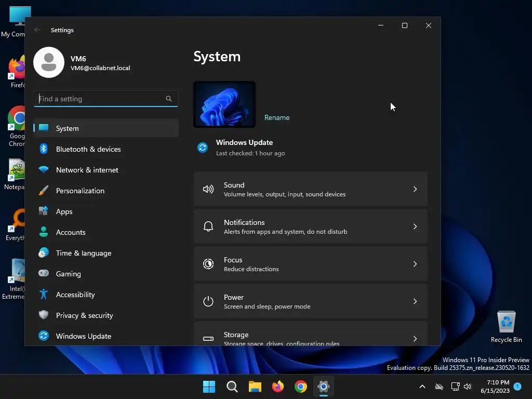Click the Windows Update sidebar icon
Image resolution: width=532 pixels, height=399 pixels.
pos(44,336)
